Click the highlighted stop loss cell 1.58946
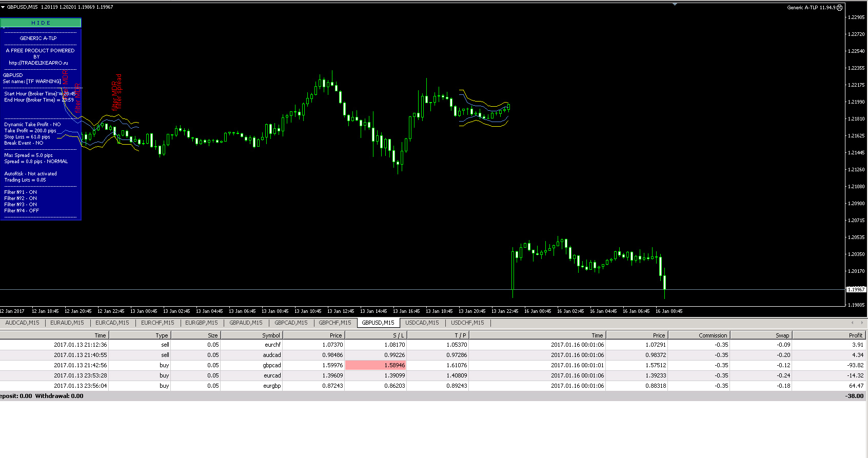Viewport: 868px width, 458px height. point(376,365)
